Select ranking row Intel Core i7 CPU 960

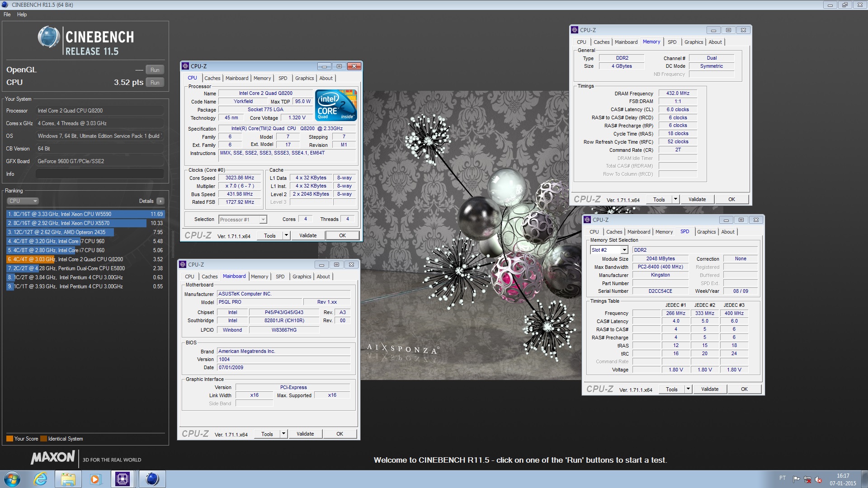[85, 241]
